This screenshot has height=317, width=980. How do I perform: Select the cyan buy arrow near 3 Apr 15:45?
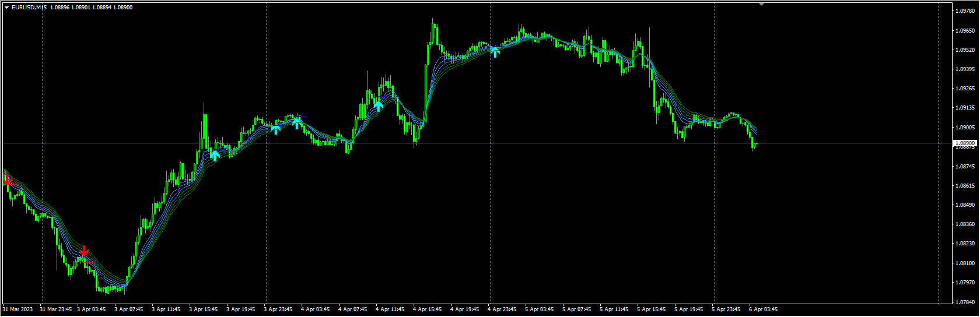click(x=215, y=155)
